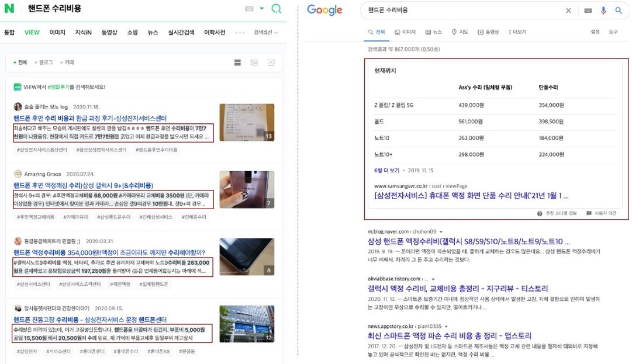Click Naver green search magnifier icon
The width and height of the screenshot is (632, 364).
coord(277,8)
